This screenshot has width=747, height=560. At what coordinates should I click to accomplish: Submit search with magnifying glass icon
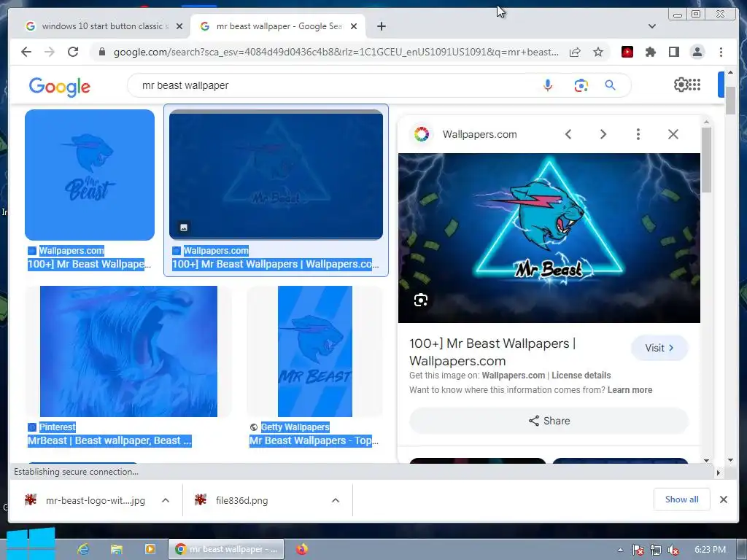(611, 85)
